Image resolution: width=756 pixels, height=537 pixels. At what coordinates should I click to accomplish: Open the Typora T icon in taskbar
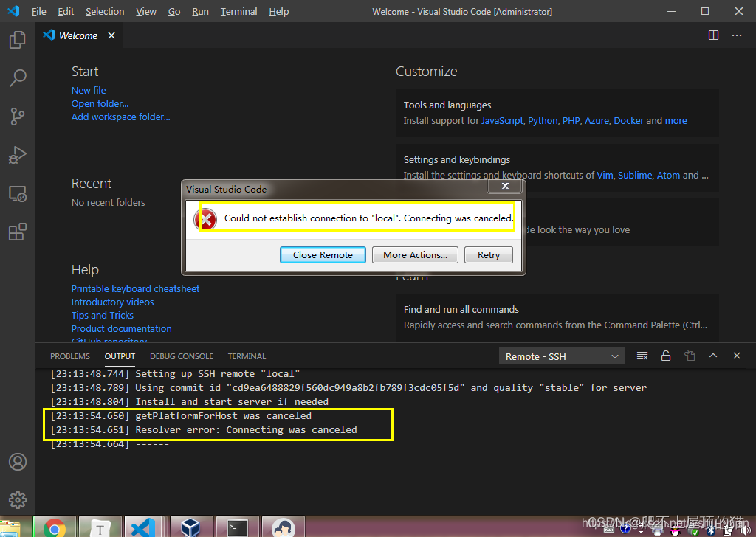[100, 528]
